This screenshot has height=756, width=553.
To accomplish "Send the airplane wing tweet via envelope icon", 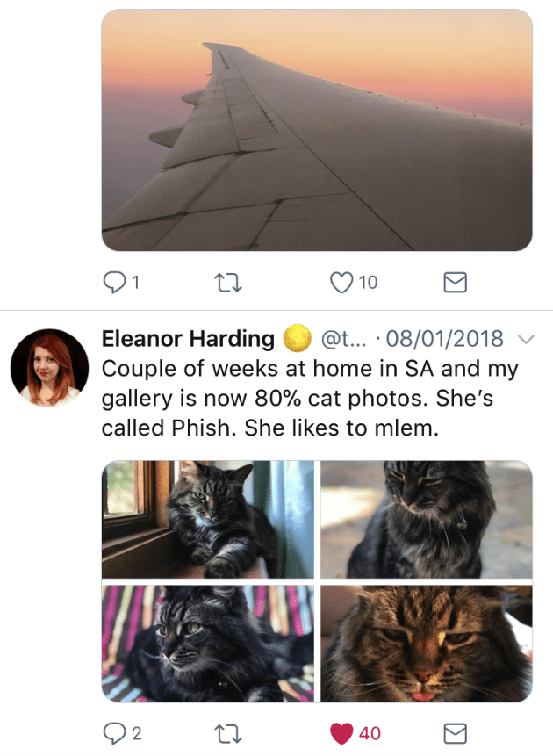I will click(x=454, y=282).
